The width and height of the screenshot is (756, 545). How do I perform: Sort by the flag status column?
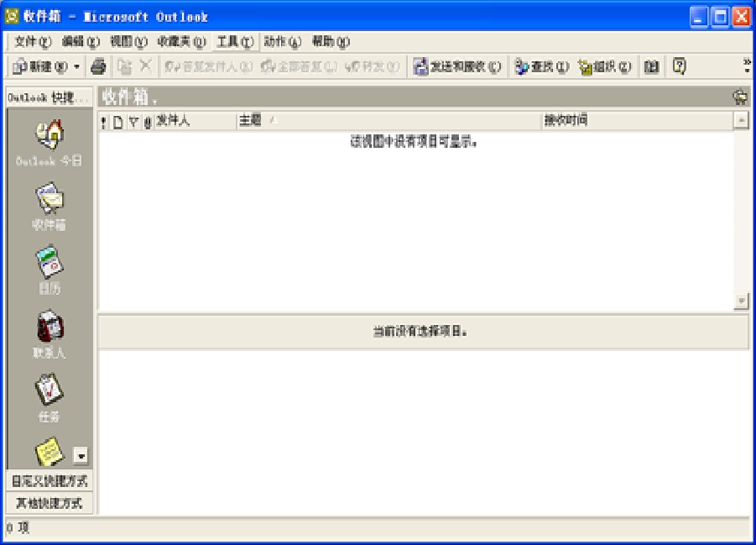[x=133, y=121]
